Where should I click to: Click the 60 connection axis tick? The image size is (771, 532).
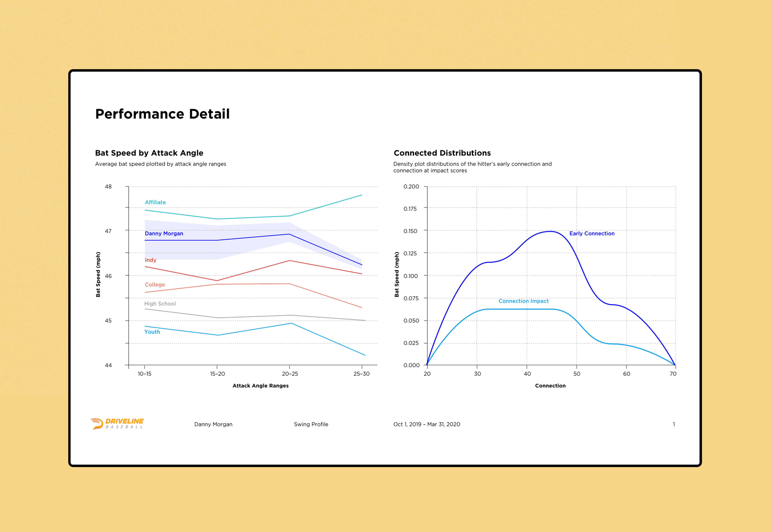pyautogui.click(x=627, y=374)
